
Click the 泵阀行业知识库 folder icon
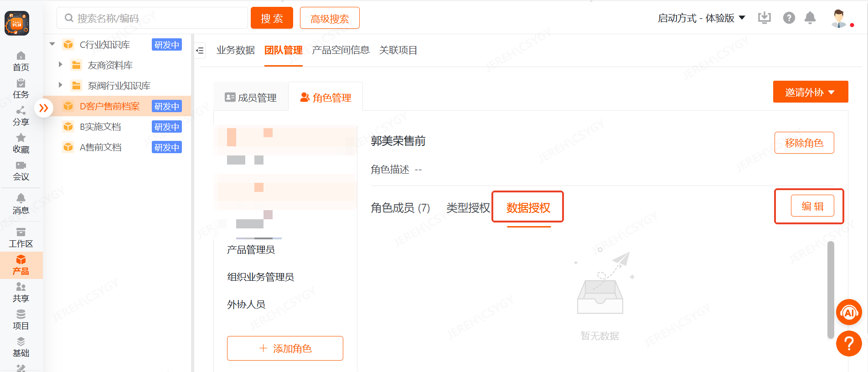[77, 86]
